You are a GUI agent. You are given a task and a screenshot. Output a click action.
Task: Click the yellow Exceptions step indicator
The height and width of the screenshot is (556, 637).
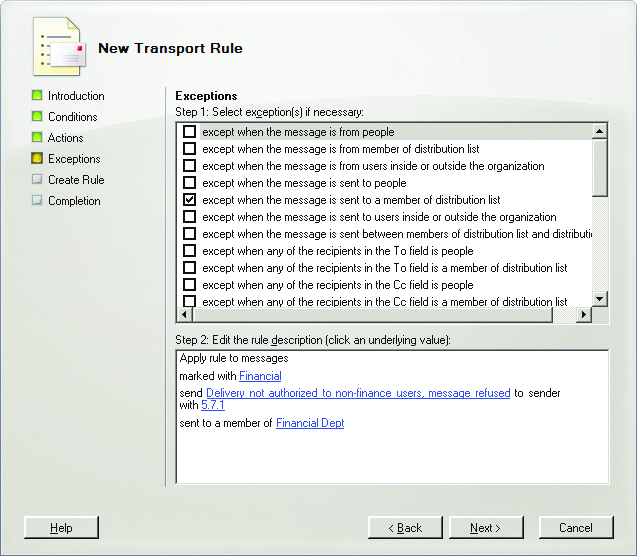[x=37, y=159]
